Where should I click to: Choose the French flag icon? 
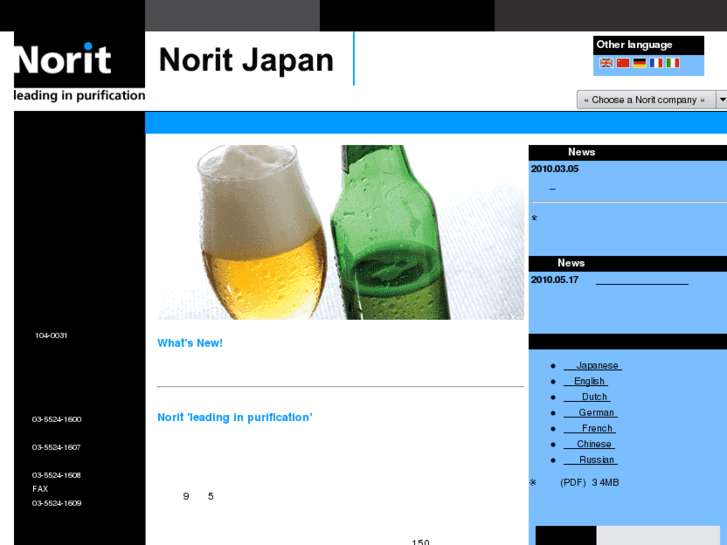pos(656,63)
